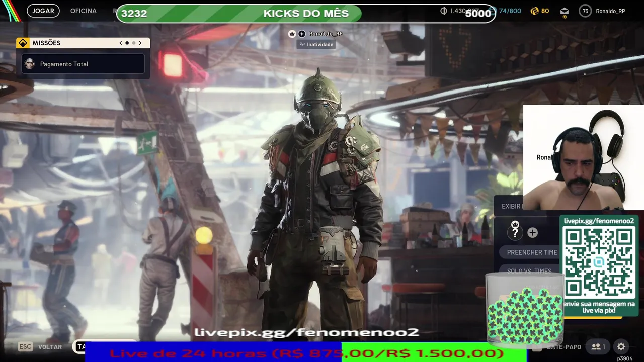
Task: Open the mail inbox envelope icon
Action: (564, 11)
